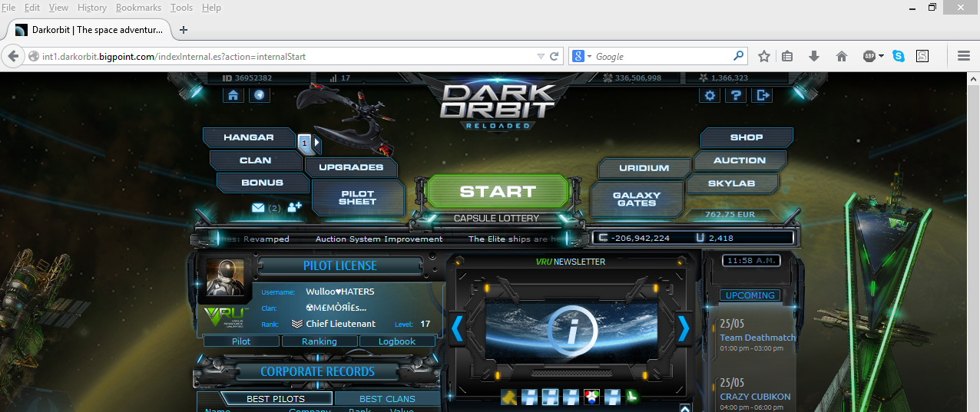The image size is (980, 412).
Task: Click the green START button
Action: click(497, 192)
